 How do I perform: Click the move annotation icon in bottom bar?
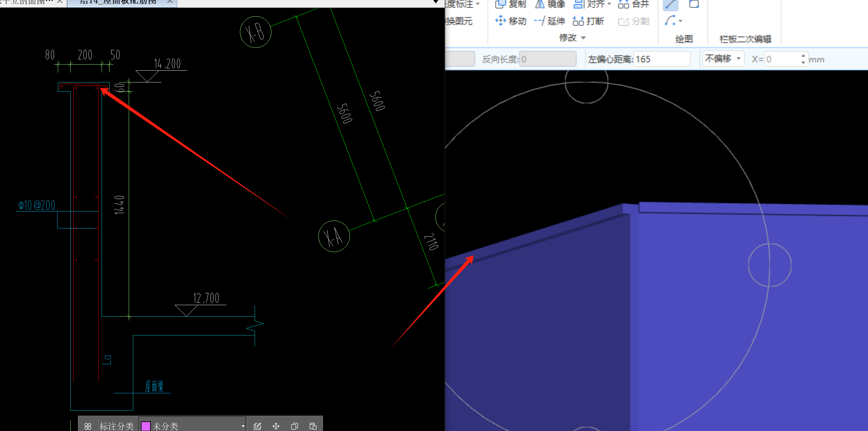276,426
